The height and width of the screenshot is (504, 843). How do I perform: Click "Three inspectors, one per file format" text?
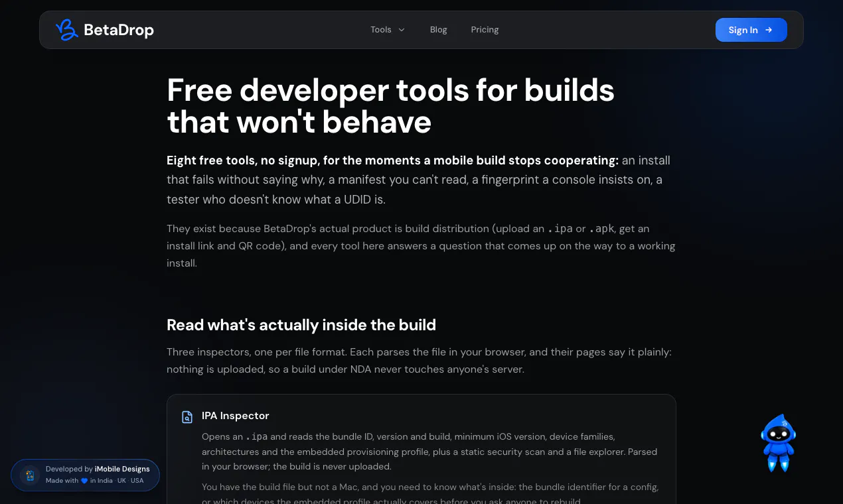pos(256,352)
